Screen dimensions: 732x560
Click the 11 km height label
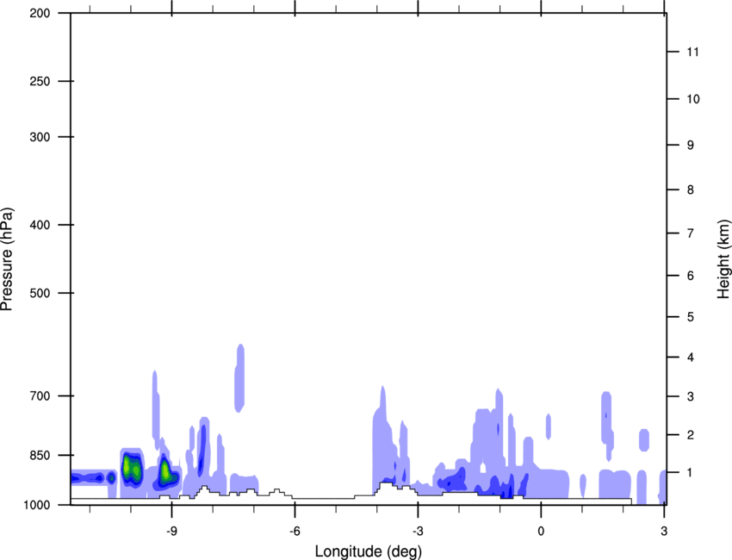[x=692, y=52]
